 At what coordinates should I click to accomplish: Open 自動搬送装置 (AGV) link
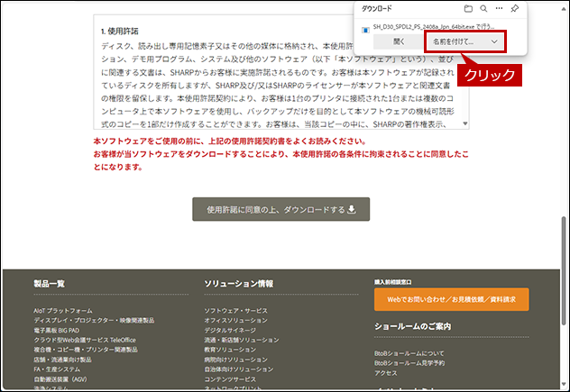pyautogui.click(x=60, y=379)
